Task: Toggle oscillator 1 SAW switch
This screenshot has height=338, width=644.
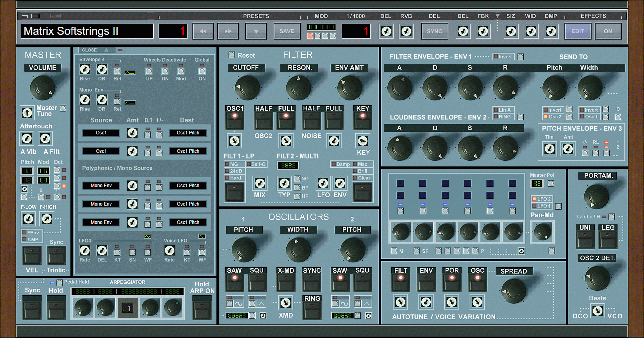Action: pyautogui.click(x=235, y=282)
